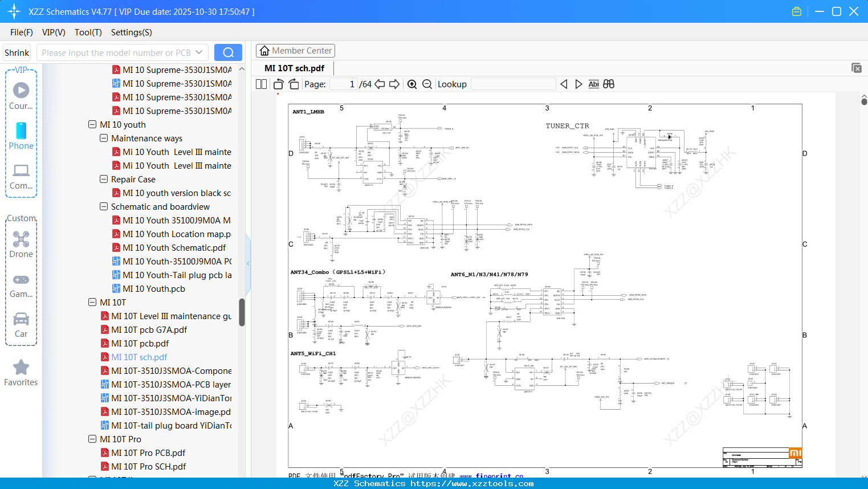Click the restore panel icon at top right
The image size is (868, 489).
(x=857, y=68)
